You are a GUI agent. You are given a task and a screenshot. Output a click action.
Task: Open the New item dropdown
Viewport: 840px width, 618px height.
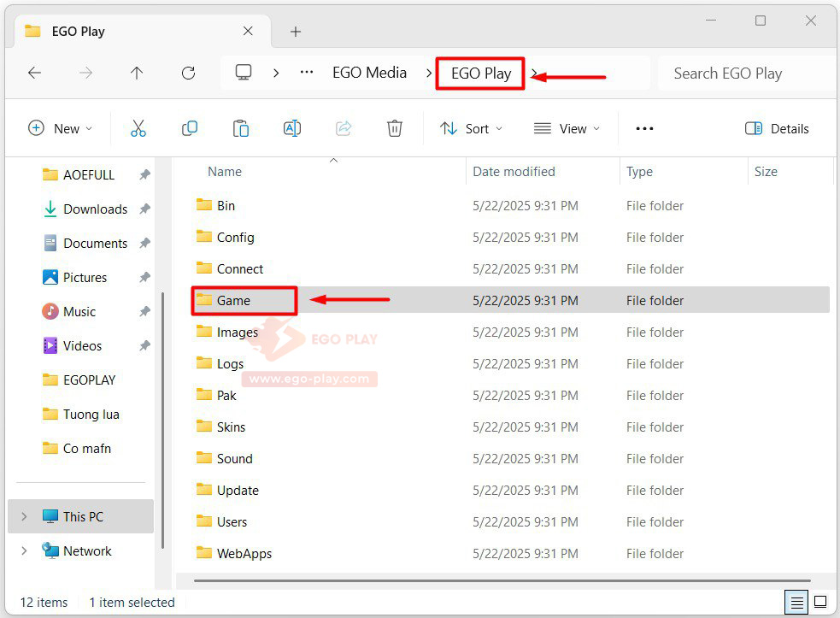point(60,128)
